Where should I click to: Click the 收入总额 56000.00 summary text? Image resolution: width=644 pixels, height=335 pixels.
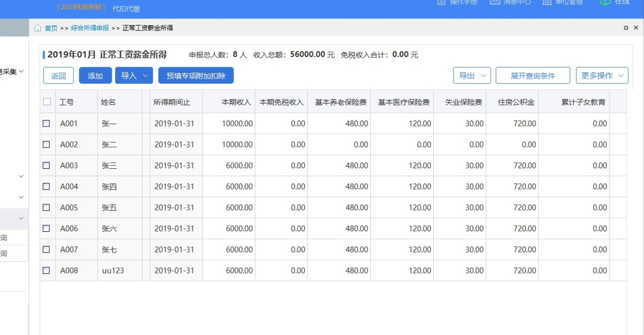click(294, 54)
